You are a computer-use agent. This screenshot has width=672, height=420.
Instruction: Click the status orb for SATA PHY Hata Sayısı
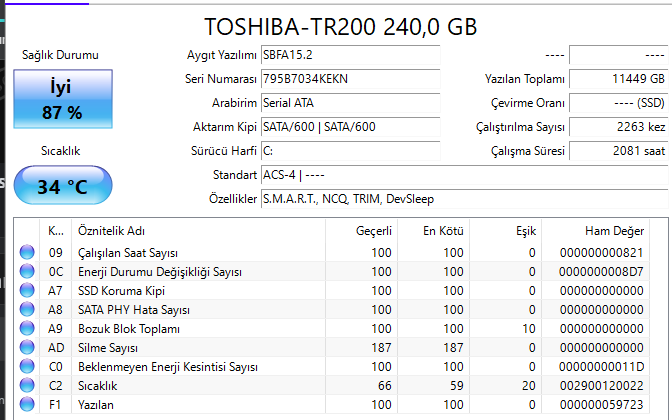tap(27, 310)
